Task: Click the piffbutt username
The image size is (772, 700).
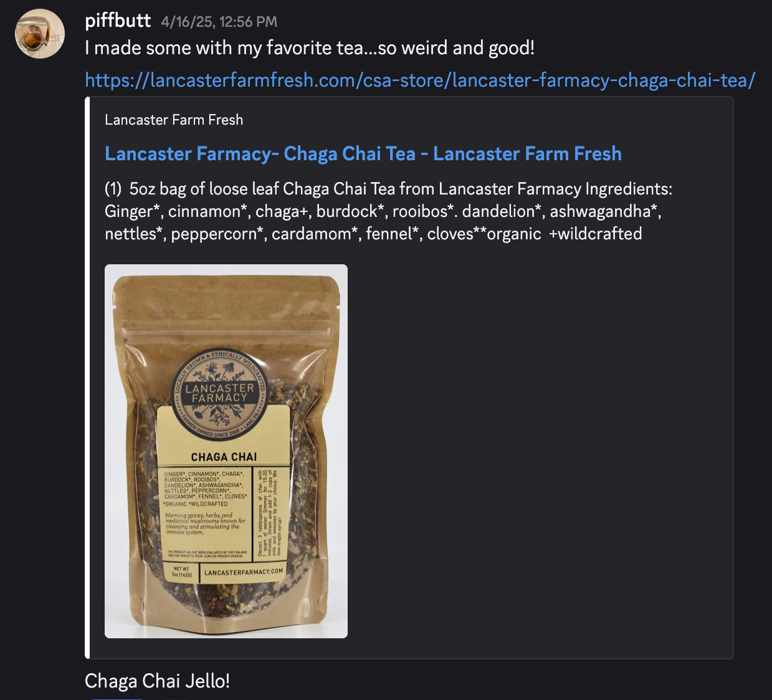Action: pos(118,21)
